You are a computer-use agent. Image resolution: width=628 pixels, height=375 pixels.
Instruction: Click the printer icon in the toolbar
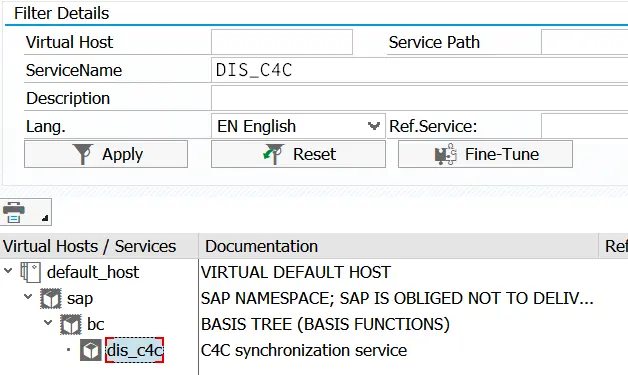pyautogui.click(x=14, y=212)
